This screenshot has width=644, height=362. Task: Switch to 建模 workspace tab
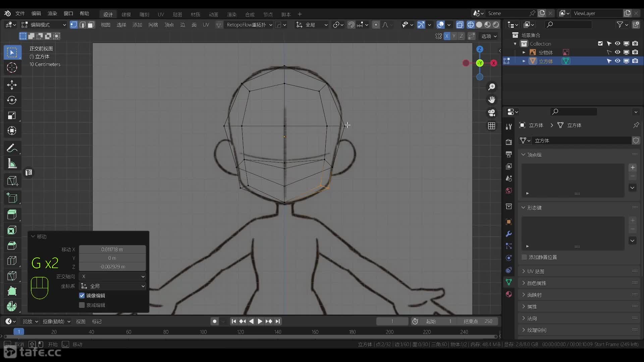click(126, 14)
